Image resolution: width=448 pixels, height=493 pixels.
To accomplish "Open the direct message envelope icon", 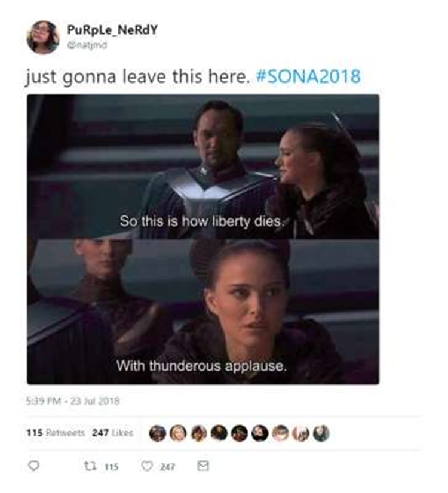I will (x=203, y=466).
